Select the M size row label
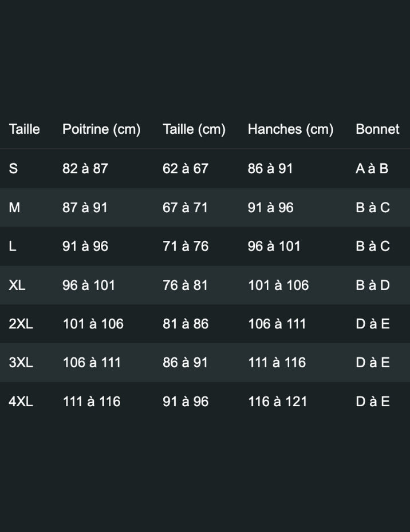The image size is (410, 532). (x=14, y=208)
